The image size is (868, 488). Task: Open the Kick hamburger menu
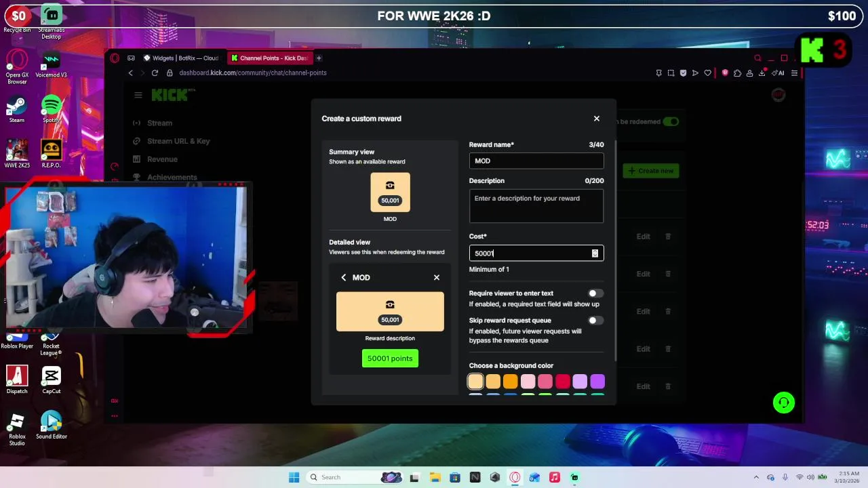138,95
